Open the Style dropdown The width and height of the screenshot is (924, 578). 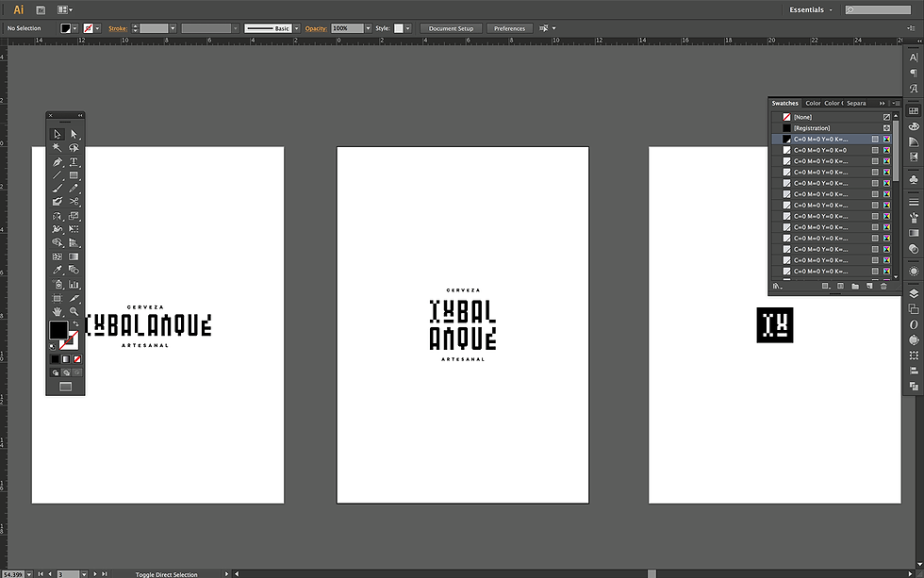[x=407, y=28]
